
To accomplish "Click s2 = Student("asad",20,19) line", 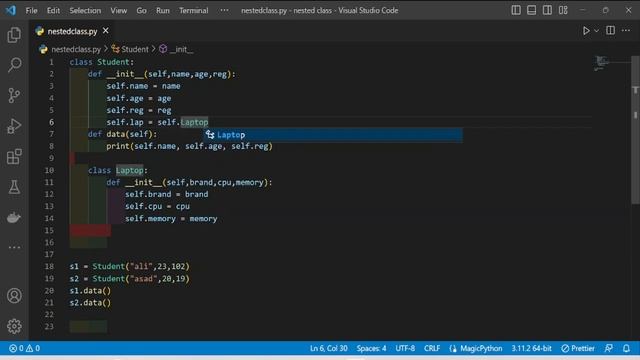I will (129, 279).
